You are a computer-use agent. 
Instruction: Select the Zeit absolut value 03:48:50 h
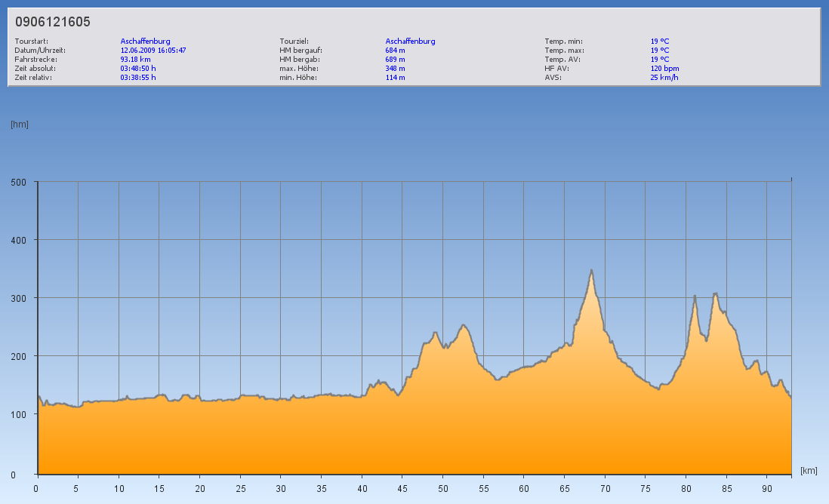(x=138, y=69)
